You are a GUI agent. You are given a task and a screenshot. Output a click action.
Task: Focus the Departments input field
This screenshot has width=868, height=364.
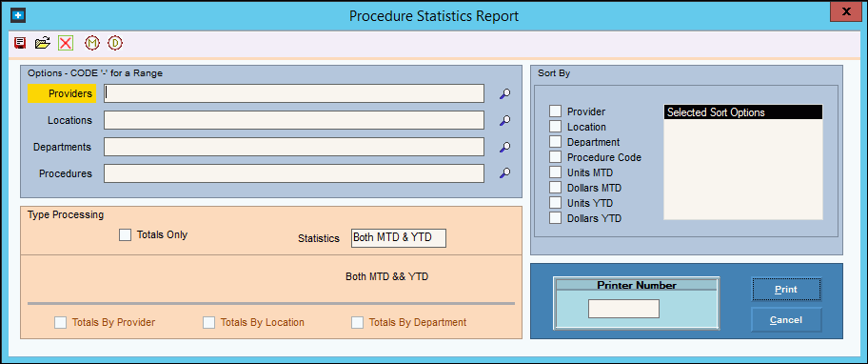[294, 147]
